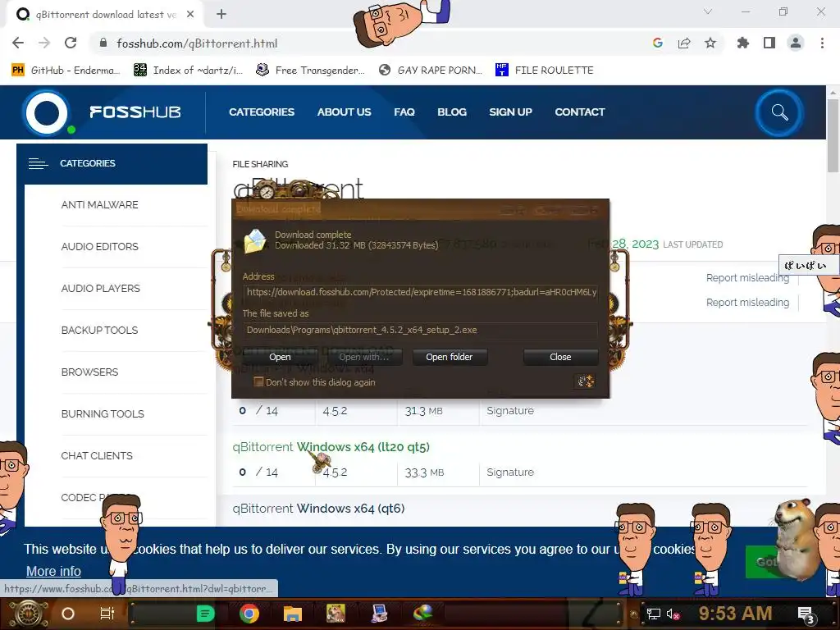Open the Chrome extensions puzzle icon

tap(743, 43)
